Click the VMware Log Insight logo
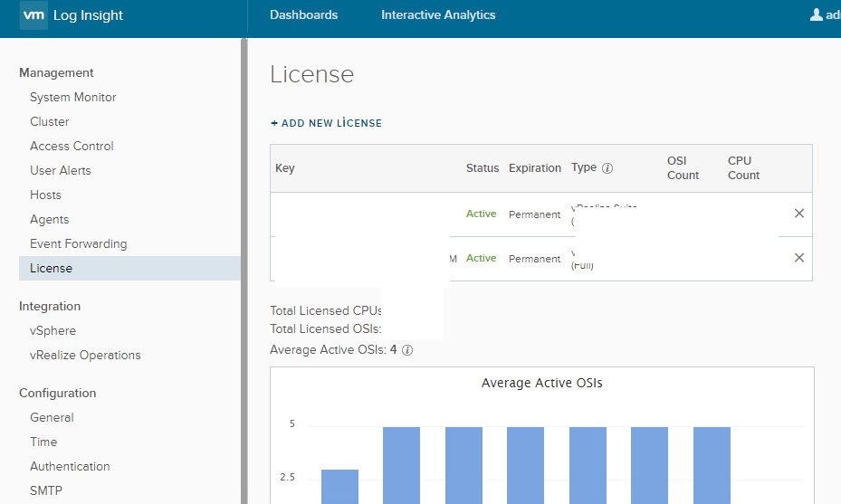The height and width of the screenshot is (504, 841). coord(33,15)
